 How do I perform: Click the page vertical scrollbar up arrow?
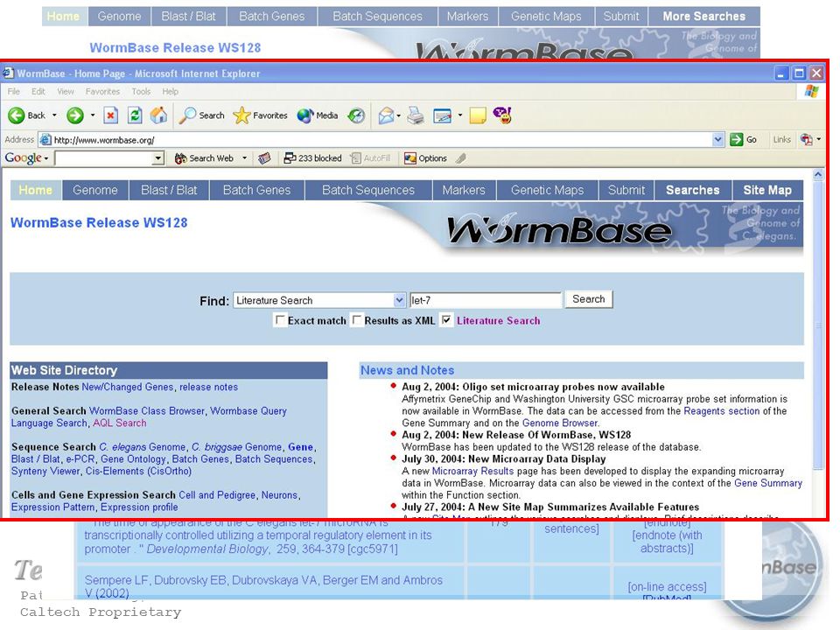pyautogui.click(x=817, y=174)
